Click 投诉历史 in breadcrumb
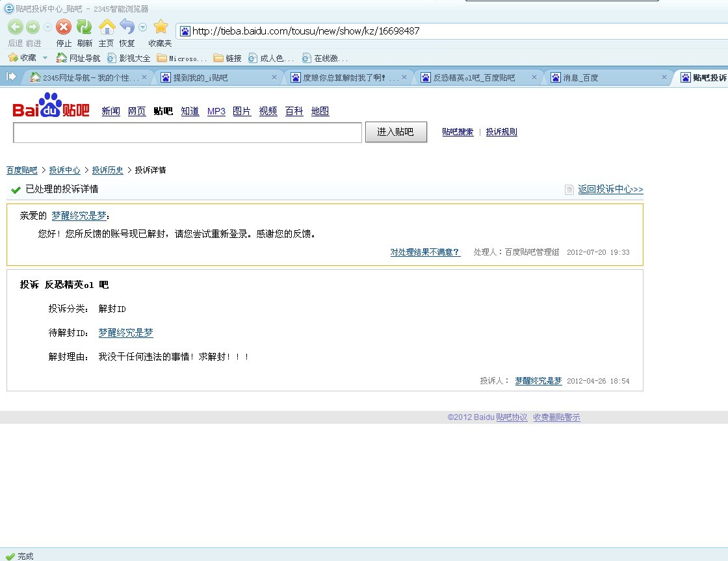This screenshot has height=561, width=728. point(107,170)
